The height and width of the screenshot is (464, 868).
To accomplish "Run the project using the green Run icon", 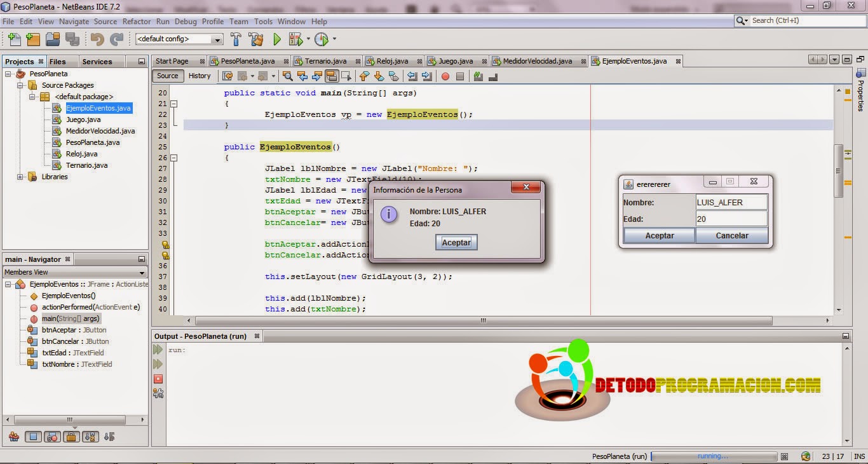I will 277,39.
